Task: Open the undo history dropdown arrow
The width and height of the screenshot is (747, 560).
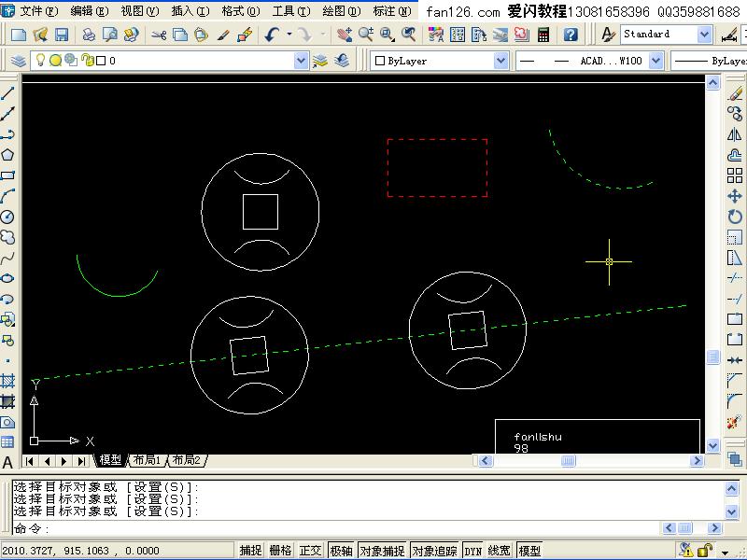Action: tap(289, 35)
